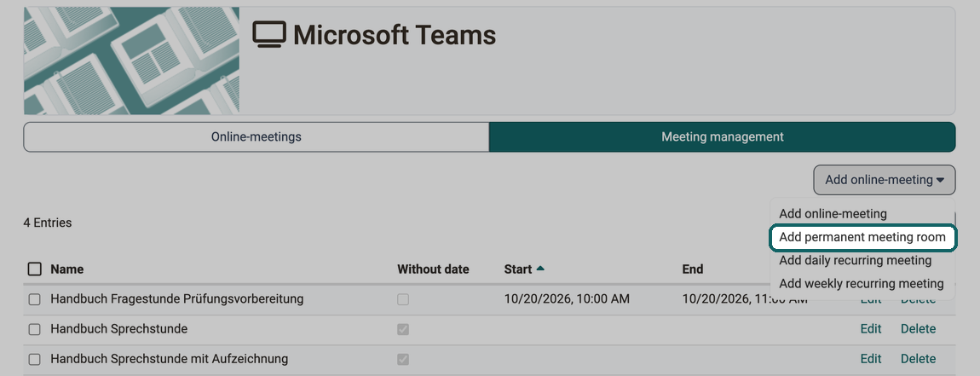Toggle Without date for Sprechstunde mit Aufzeichnung
The height and width of the screenshot is (376, 980).
pos(403,359)
